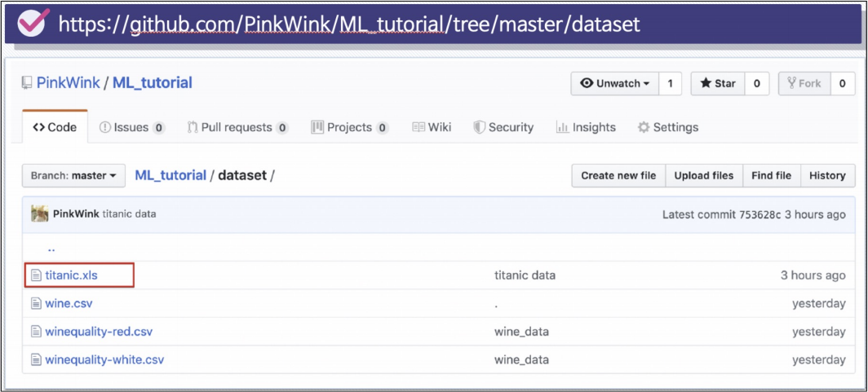Click 'yesterday' on wine.csv row
The height and width of the screenshot is (392, 868).
pos(819,303)
